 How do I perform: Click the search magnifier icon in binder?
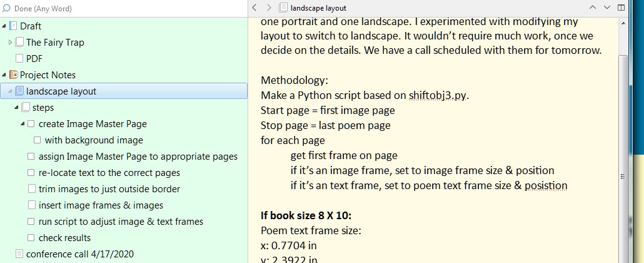tap(7, 9)
